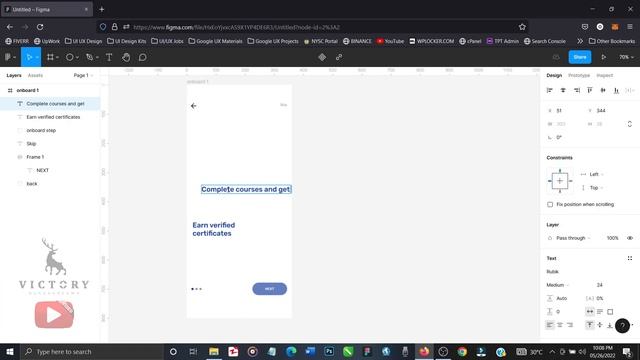This screenshot has width=640, height=360.
Task: Open the Ellipse shape tools dropdown arrow
Action: tap(77, 58)
